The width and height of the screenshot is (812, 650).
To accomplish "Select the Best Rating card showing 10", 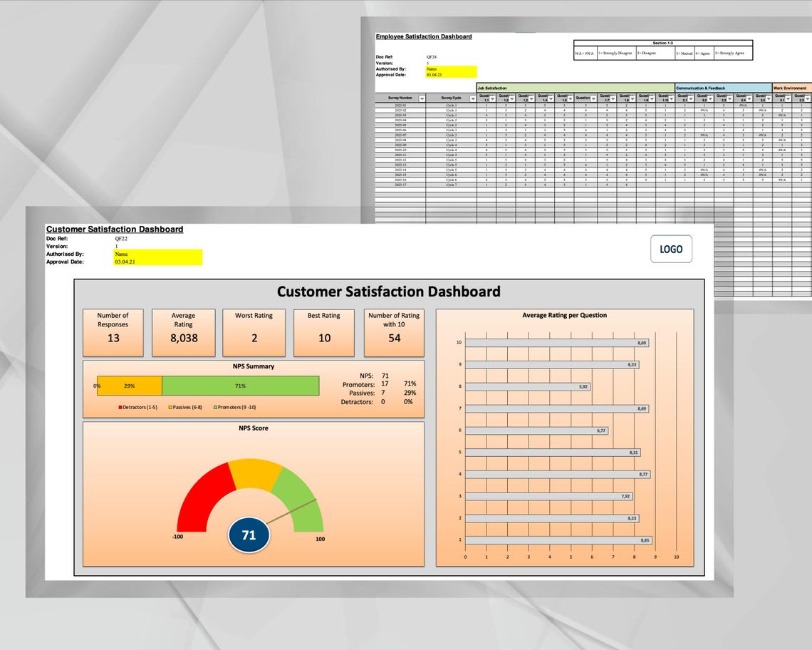I will (324, 332).
